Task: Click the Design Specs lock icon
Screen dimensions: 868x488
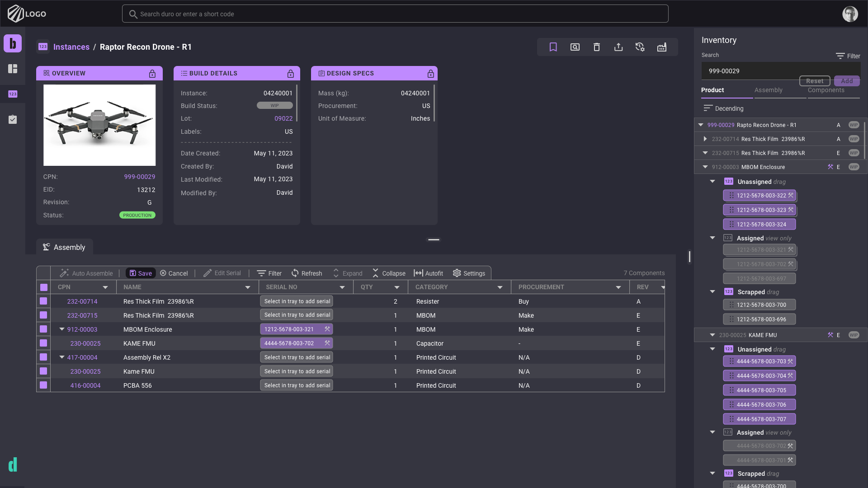Action: click(431, 74)
